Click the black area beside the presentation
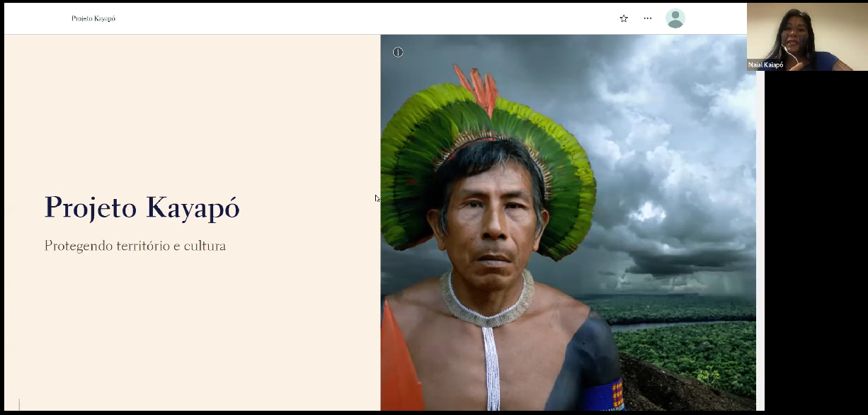 [x=816, y=241]
